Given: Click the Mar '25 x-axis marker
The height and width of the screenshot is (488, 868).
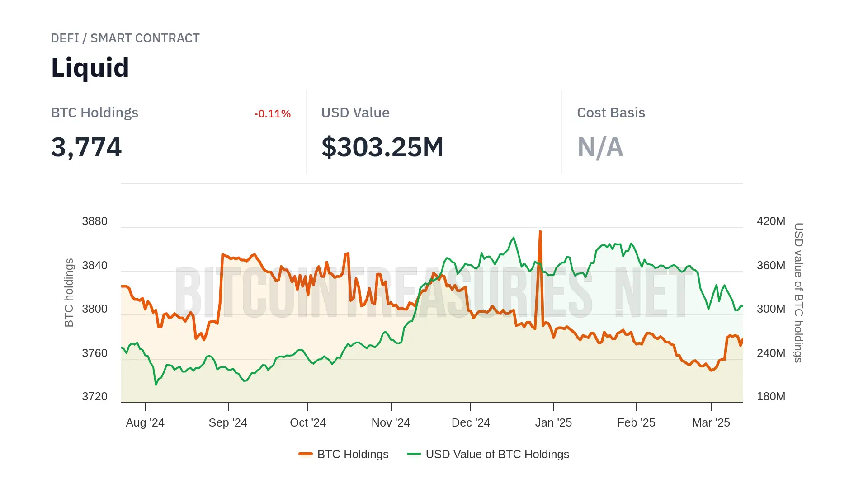Looking at the screenshot, I should pos(711,422).
